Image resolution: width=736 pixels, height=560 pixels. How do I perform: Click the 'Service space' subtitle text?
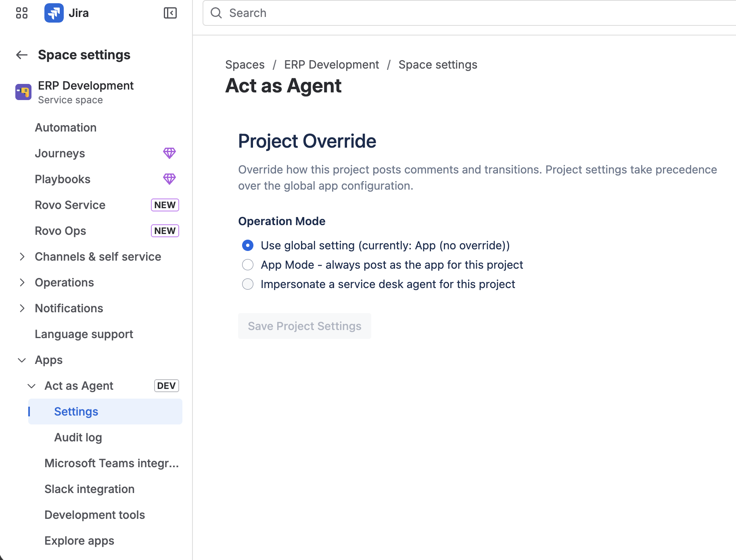click(x=70, y=100)
